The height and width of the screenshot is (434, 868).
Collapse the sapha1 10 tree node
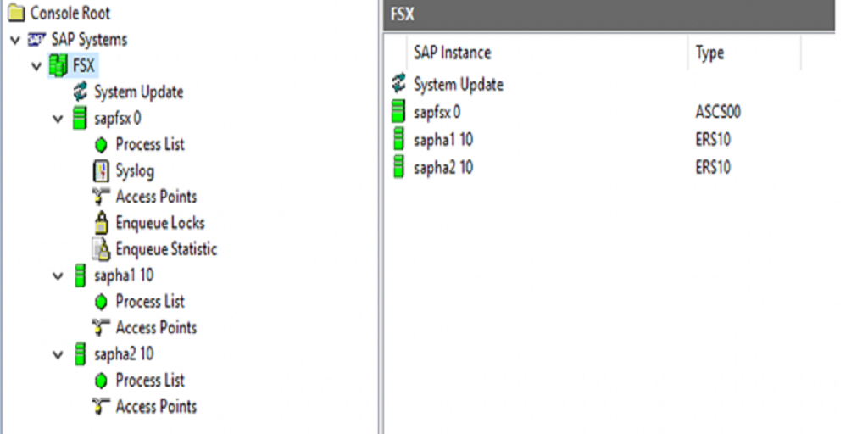point(58,276)
